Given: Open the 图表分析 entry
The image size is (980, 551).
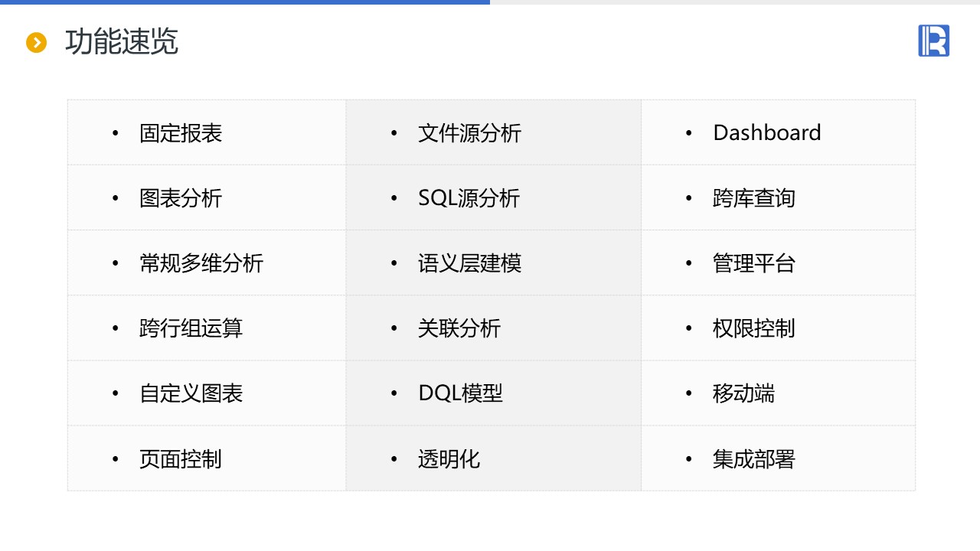Looking at the screenshot, I should (x=181, y=198).
